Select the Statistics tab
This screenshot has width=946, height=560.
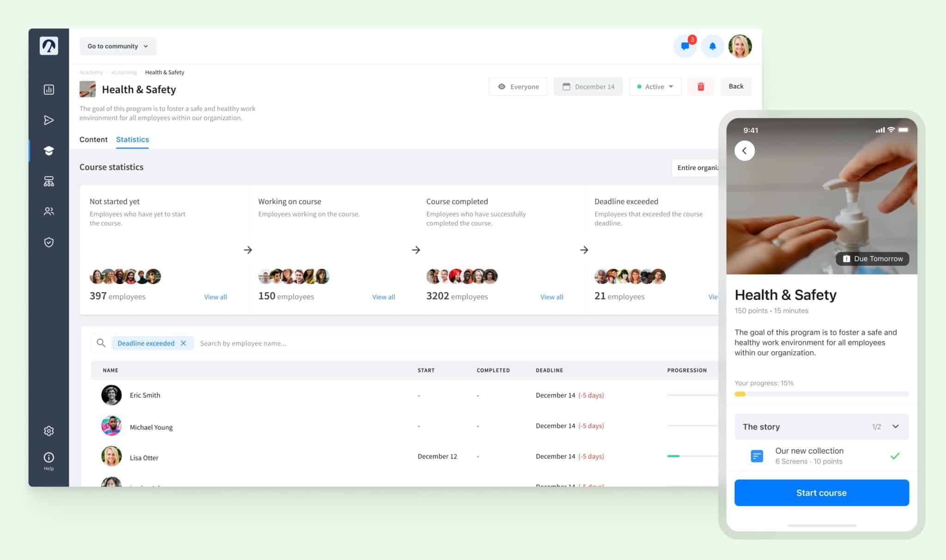(132, 139)
